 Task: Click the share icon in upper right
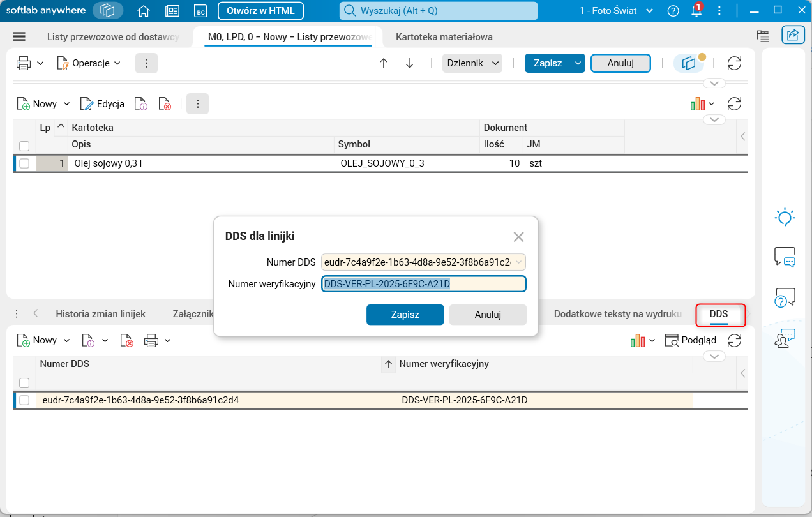(793, 35)
